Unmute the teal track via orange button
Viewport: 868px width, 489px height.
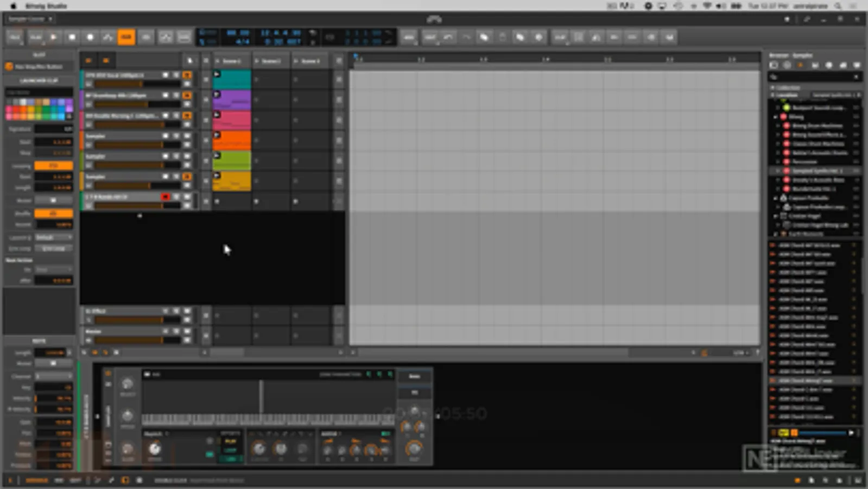coord(187,75)
